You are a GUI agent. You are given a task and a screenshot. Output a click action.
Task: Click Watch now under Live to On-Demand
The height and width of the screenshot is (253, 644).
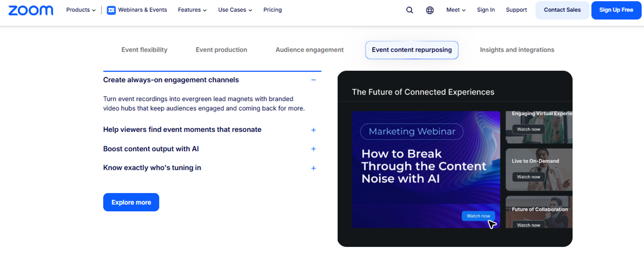[x=528, y=177]
